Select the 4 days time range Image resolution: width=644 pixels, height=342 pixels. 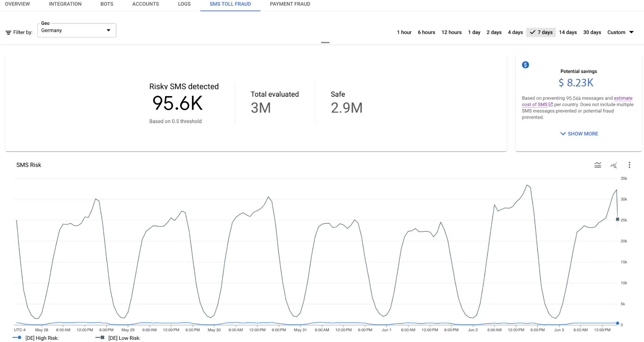(x=515, y=32)
